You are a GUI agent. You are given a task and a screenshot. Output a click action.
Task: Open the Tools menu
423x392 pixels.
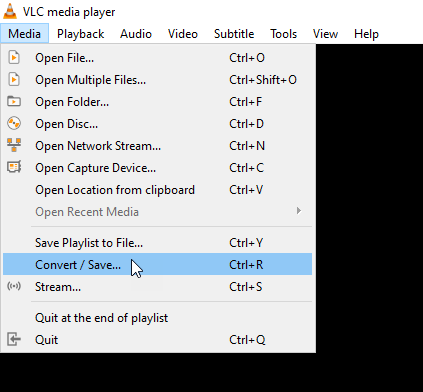283,34
